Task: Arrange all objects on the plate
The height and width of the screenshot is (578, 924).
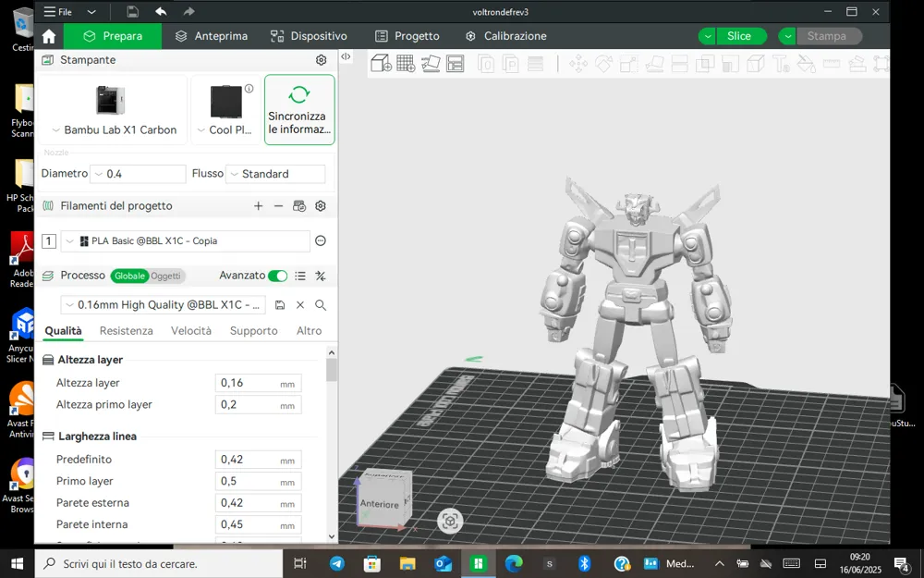Action: pyautogui.click(x=455, y=63)
